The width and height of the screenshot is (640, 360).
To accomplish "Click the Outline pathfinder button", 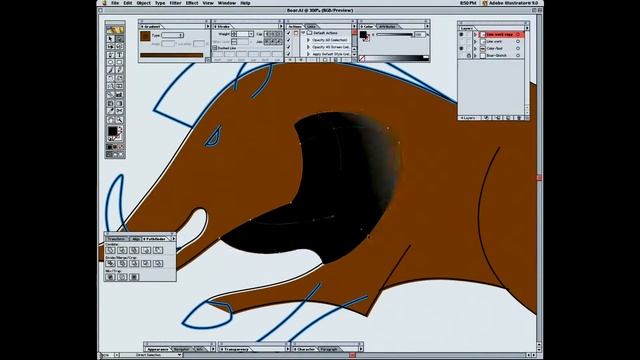I will pos(158,263).
